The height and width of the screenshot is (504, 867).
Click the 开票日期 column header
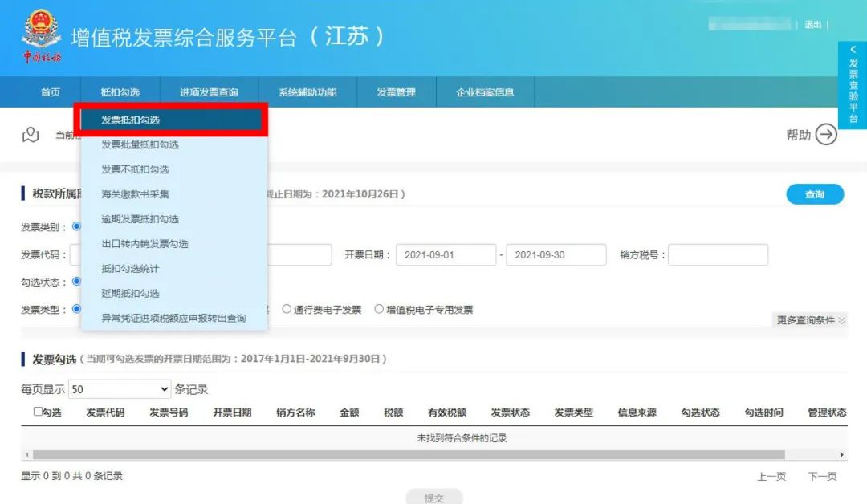232,413
